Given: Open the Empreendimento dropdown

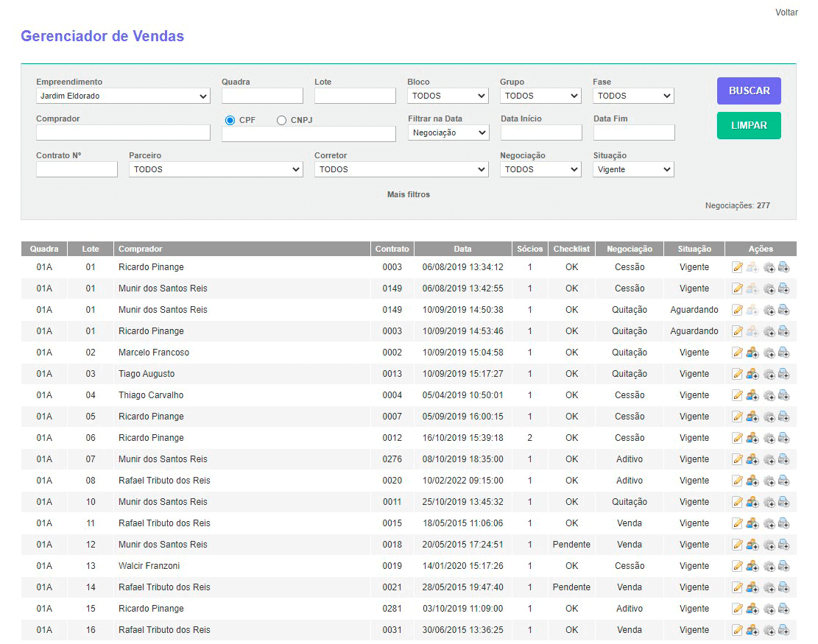Looking at the screenshot, I should click(123, 96).
